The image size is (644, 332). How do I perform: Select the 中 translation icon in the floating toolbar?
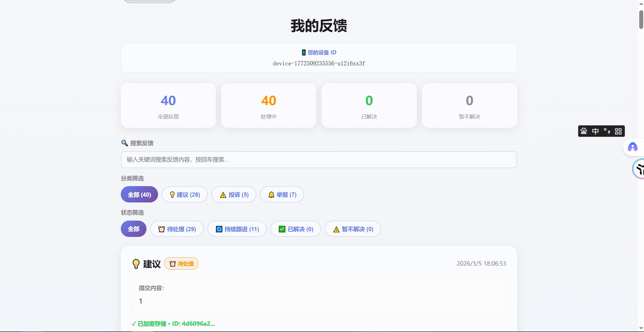point(595,131)
